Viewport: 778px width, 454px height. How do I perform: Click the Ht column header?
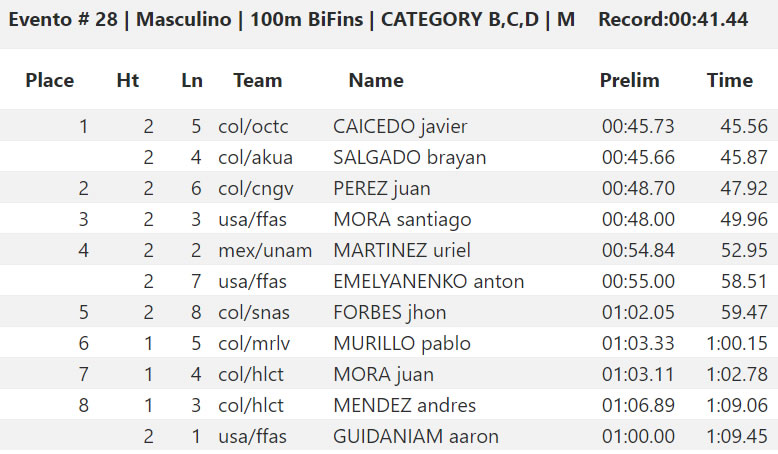click(x=128, y=80)
